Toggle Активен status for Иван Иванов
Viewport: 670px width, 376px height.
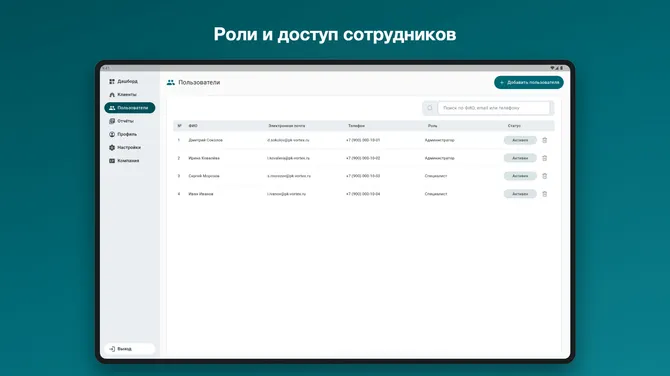(x=520, y=194)
